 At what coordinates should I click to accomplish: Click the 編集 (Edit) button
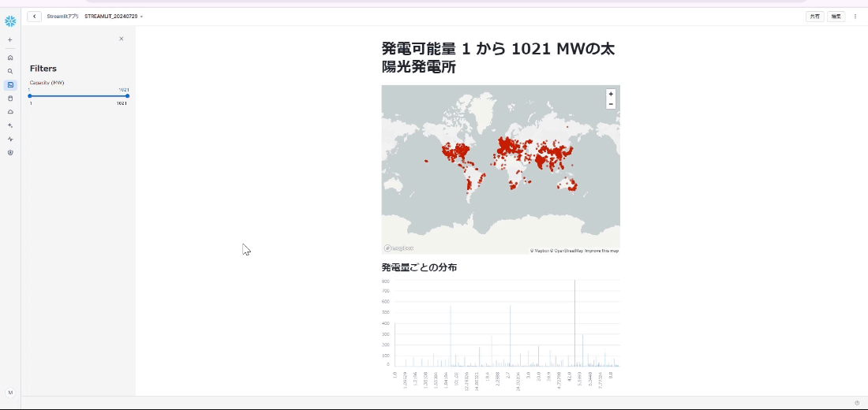836,17
